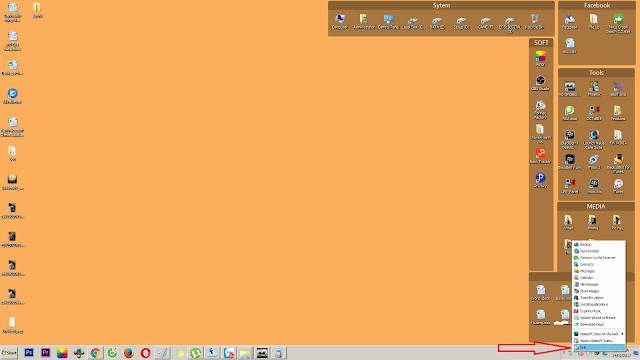Select the MEDIA group header

pos(596,207)
